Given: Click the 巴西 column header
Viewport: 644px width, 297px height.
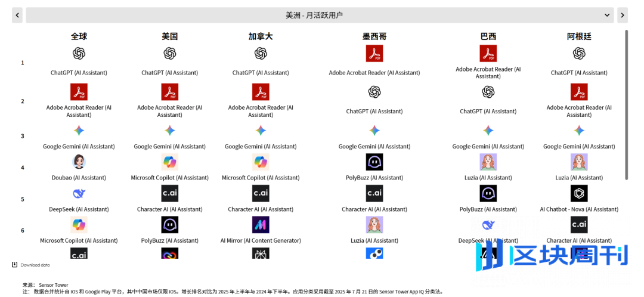Looking at the screenshot, I should pos(488,36).
